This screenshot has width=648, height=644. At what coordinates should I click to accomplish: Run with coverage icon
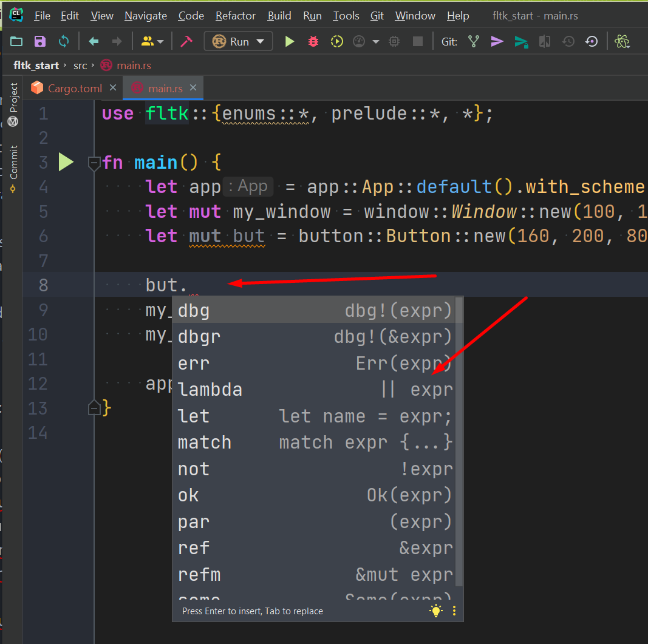click(x=336, y=41)
